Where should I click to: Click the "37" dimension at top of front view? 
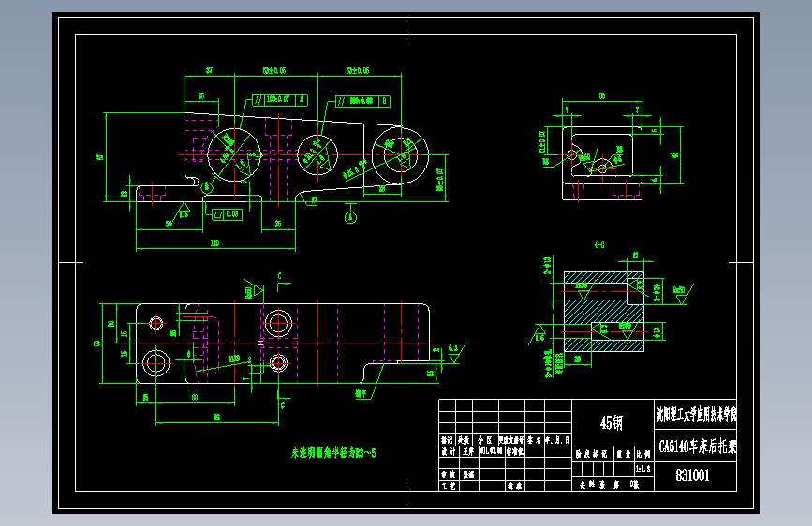[209, 70]
